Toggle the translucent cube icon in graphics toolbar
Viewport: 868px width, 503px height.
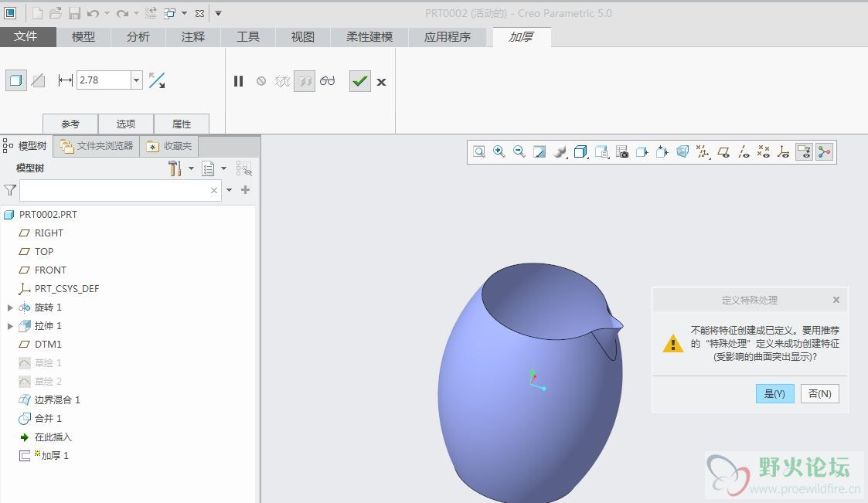coord(682,151)
